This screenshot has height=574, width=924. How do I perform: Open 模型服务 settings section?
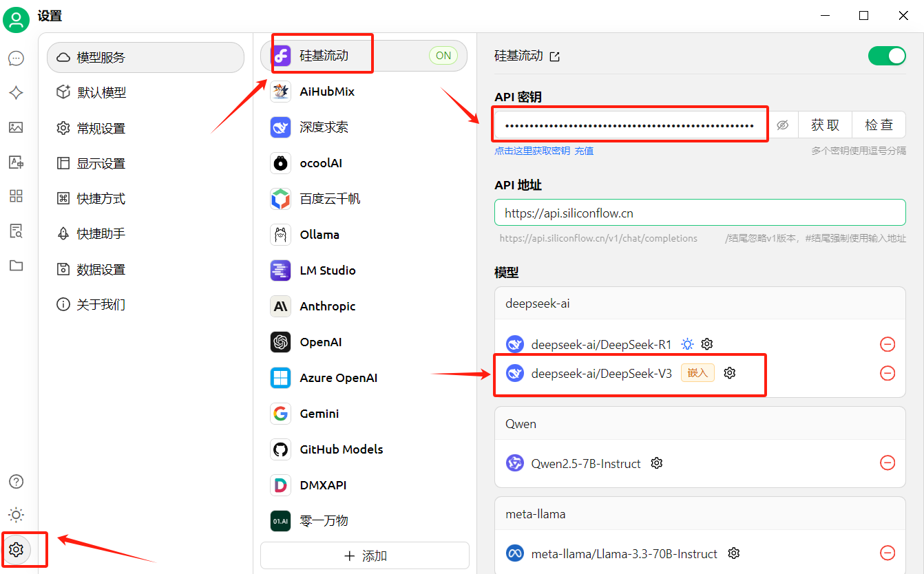[x=145, y=57]
